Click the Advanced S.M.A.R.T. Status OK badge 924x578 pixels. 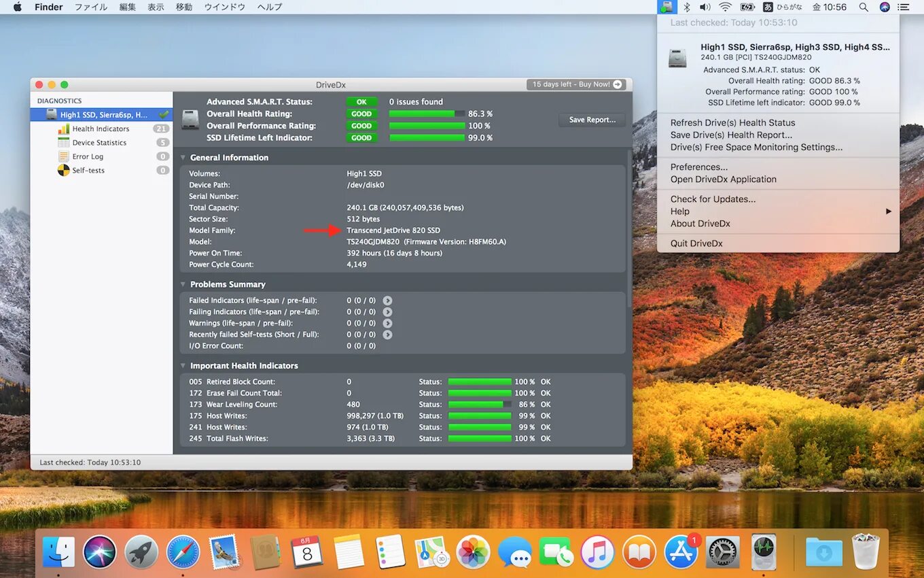coord(361,102)
